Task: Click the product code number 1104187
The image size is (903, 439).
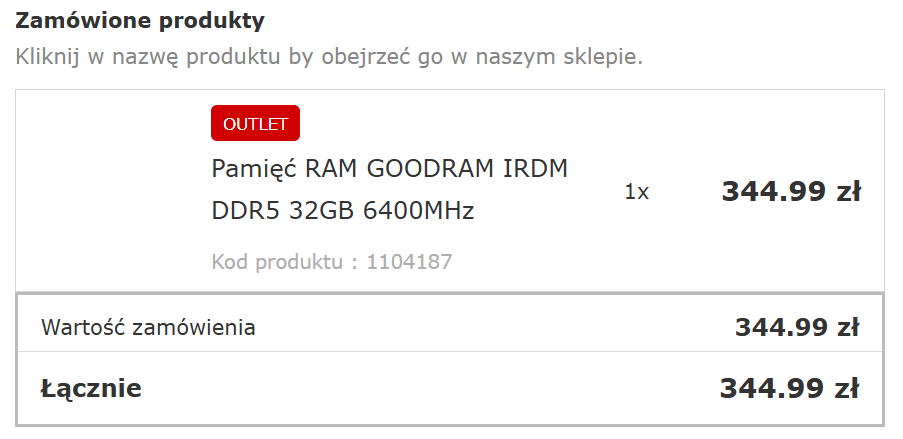Action: point(409,263)
